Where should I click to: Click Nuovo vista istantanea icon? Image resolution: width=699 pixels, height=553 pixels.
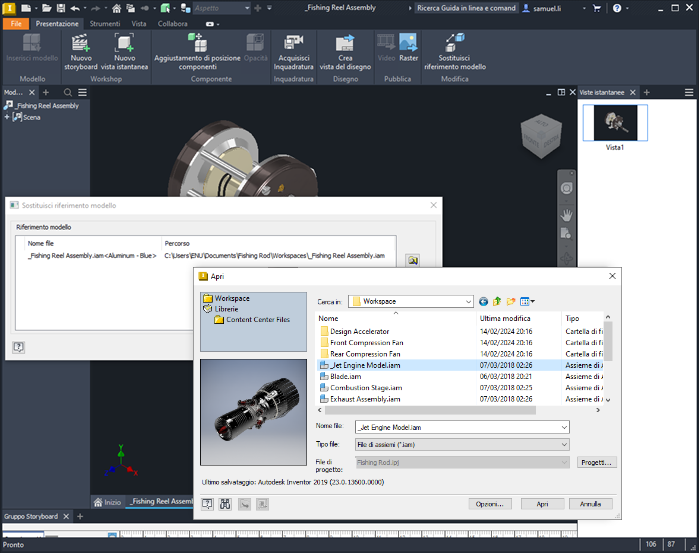tap(124, 43)
